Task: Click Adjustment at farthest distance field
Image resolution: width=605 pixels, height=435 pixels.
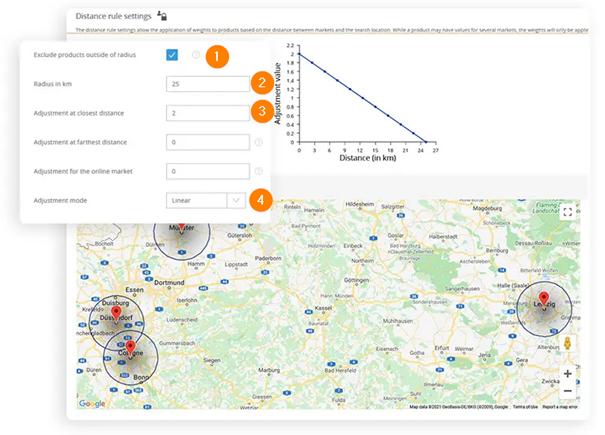Action: pos(208,142)
